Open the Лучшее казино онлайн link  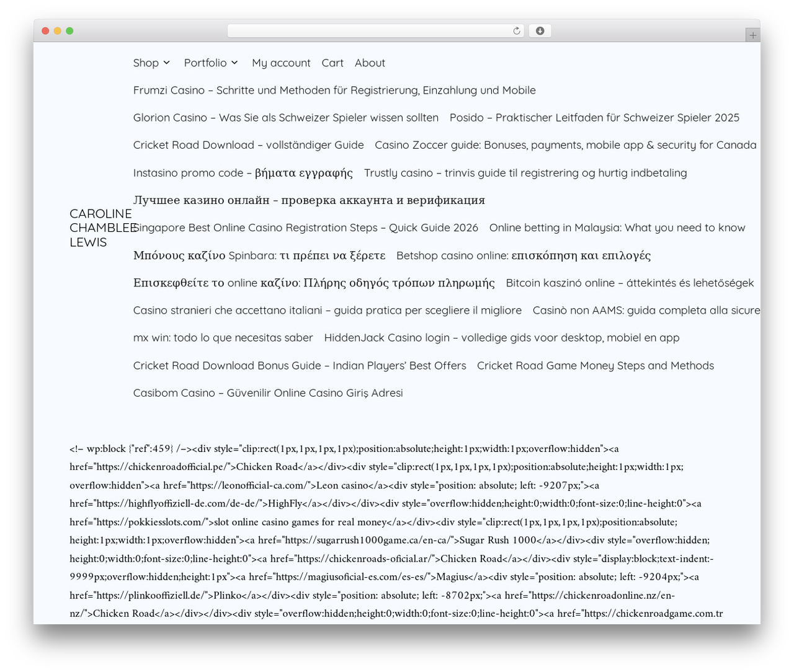coord(309,200)
